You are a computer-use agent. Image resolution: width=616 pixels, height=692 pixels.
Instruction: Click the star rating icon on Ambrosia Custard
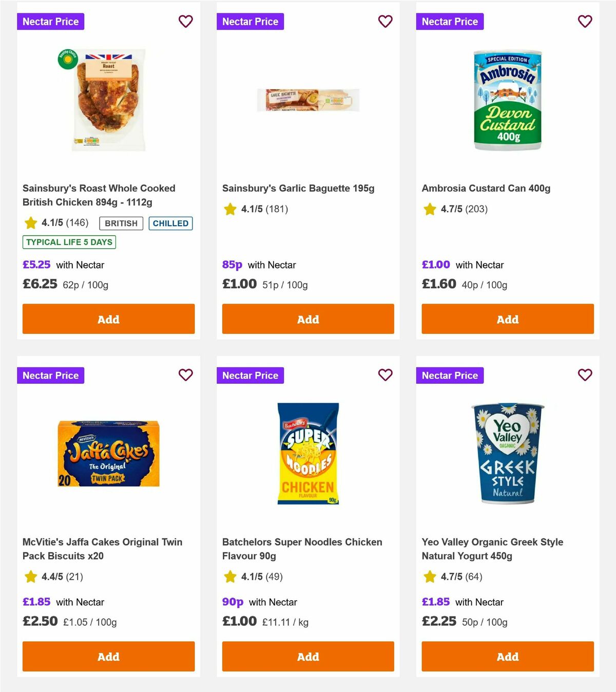(429, 209)
